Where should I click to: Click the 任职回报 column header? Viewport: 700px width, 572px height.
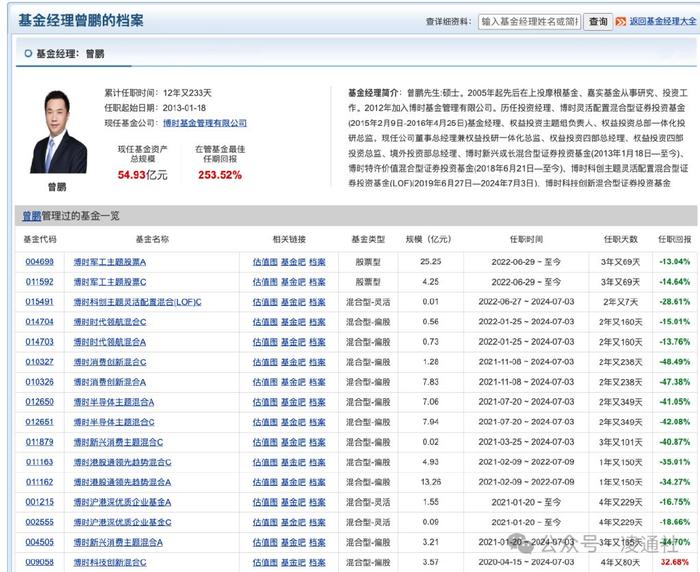click(675, 239)
